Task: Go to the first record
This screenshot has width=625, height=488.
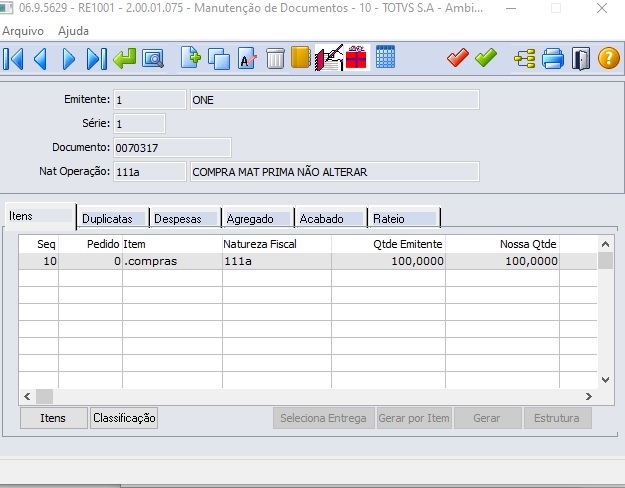Action: pyautogui.click(x=13, y=59)
